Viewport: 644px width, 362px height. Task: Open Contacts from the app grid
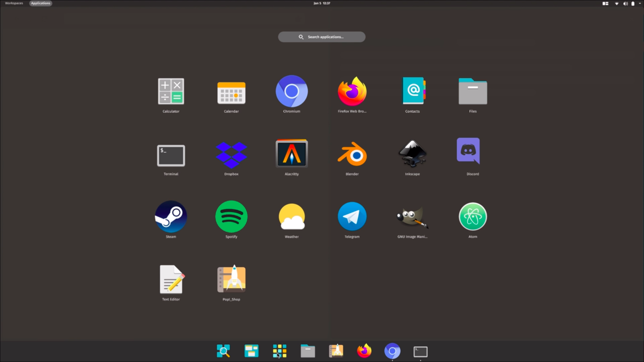413,91
